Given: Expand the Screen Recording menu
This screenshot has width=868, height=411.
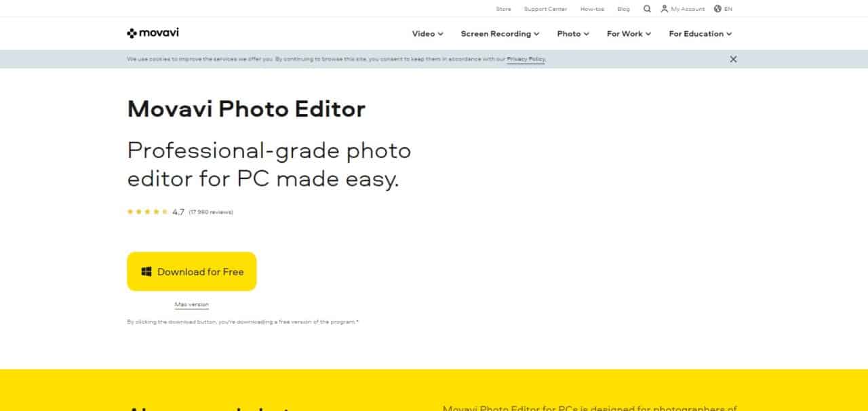Looking at the screenshot, I should [500, 33].
